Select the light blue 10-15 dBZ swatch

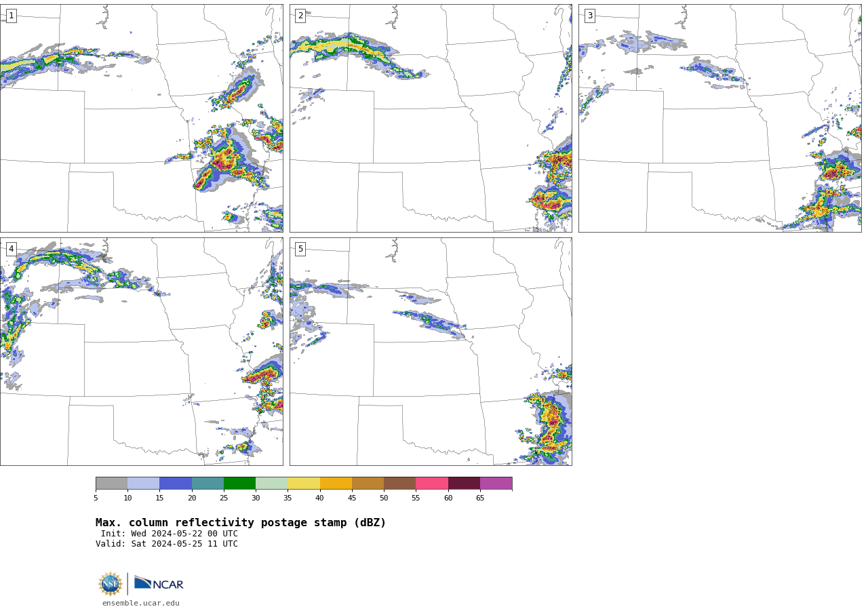pyautogui.click(x=144, y=484)
